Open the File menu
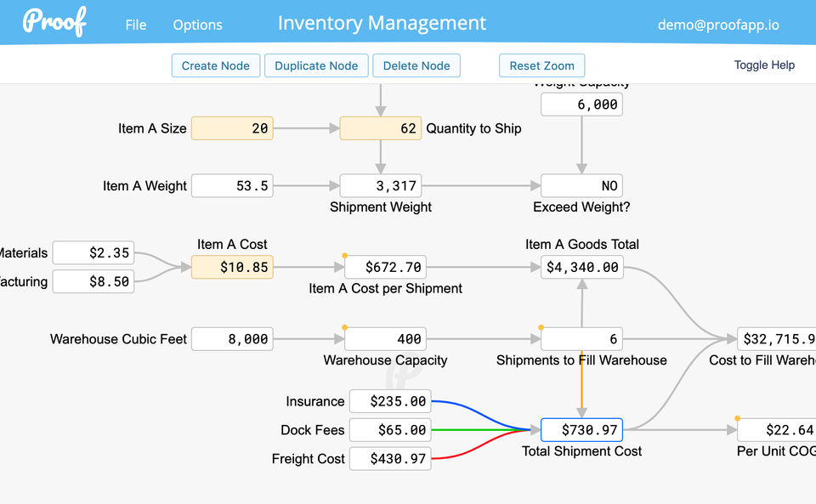The image size is (816, 504). click(136, 25)
